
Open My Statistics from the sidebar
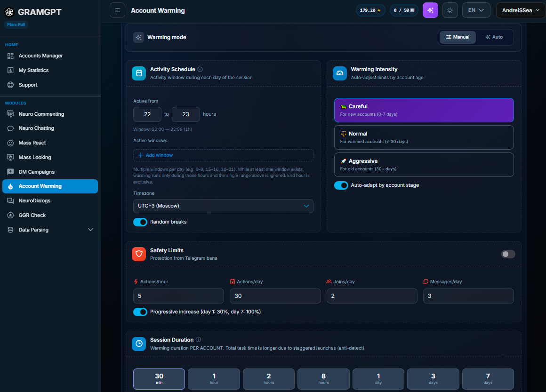click(50, 70)
